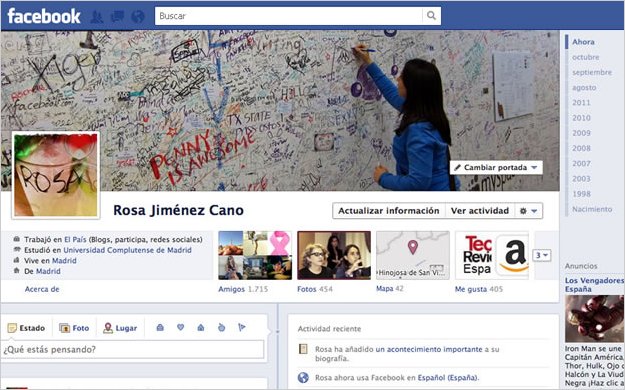This screenshot has width=625, height=390.
Task: Click the Rosa profile picture
Action: click(56, 175)
